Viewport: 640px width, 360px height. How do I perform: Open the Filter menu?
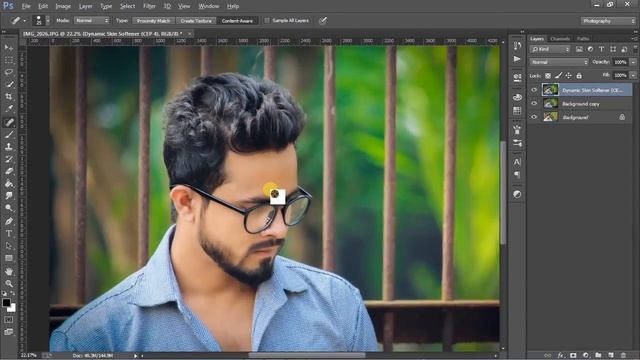pyautogui.click(x=149, y=6)
